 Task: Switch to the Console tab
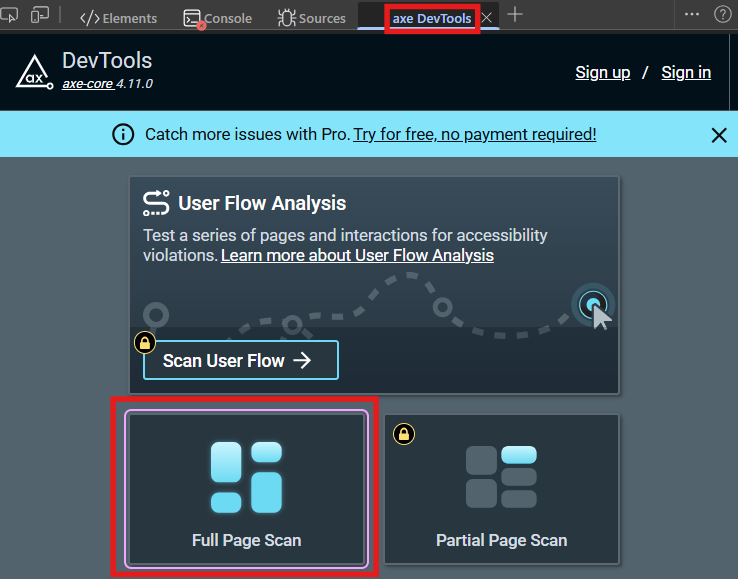(x=218, y=18)
